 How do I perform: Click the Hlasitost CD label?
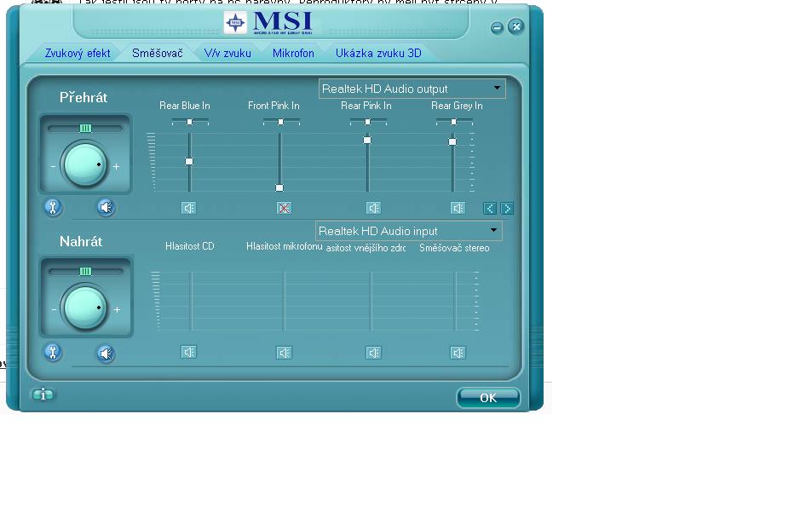(189, 246)
